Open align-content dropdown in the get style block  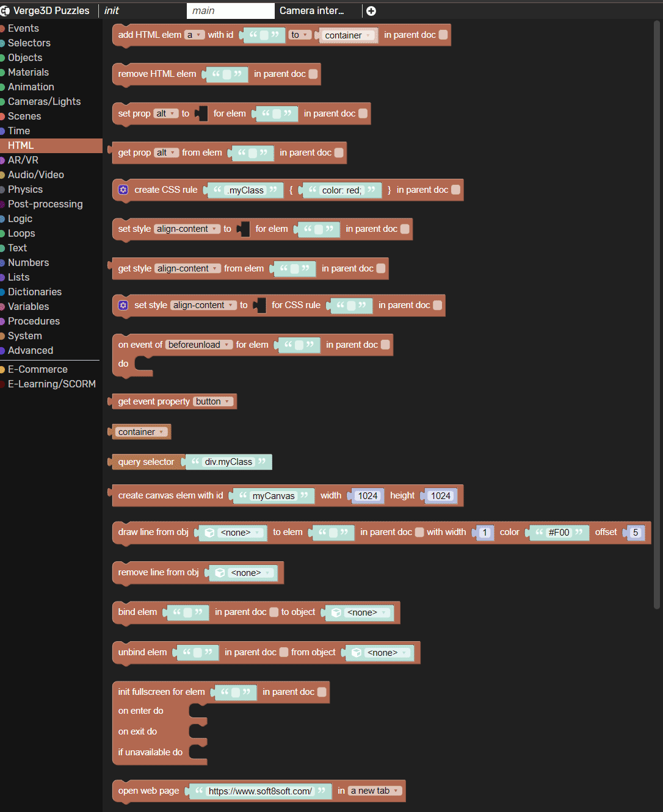click(x=187, y=268)
